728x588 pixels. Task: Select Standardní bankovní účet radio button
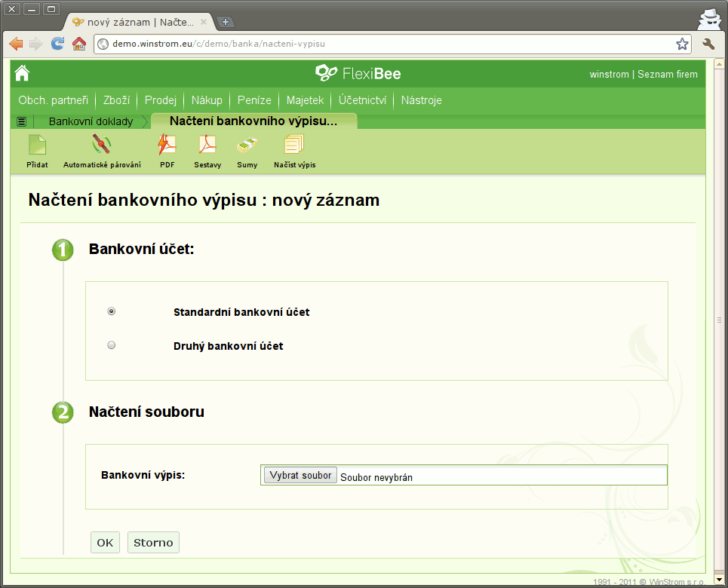[x=112, y=311]
